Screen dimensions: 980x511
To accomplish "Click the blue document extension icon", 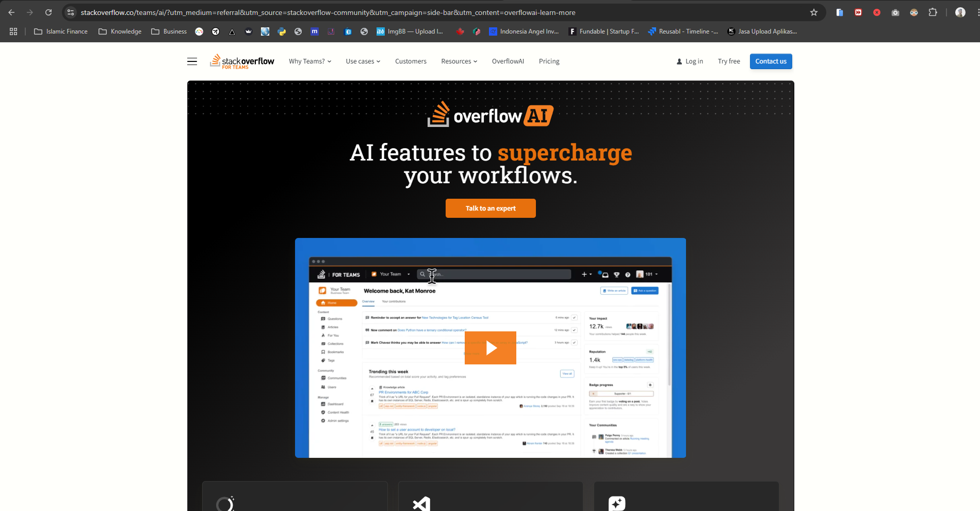I will coord(840,12).
